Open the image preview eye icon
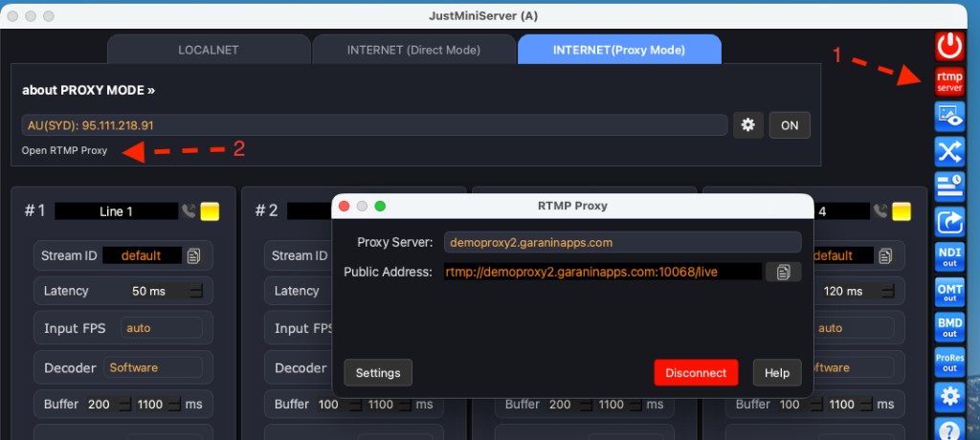 (949, 117)
